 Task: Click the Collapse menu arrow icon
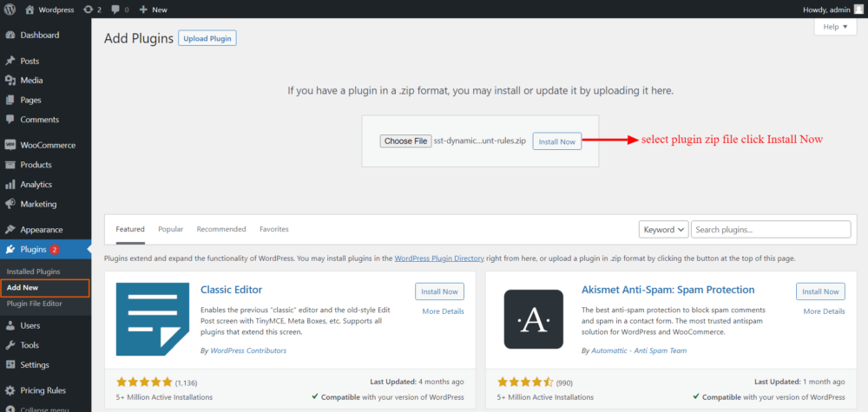coord(10,409)
